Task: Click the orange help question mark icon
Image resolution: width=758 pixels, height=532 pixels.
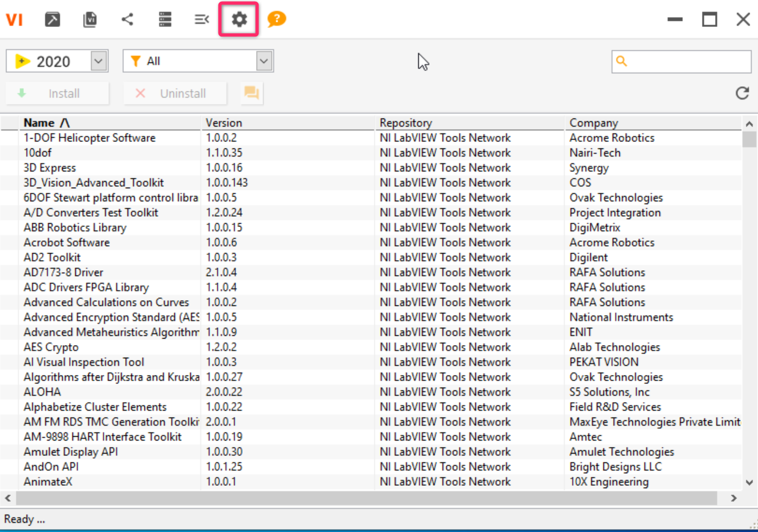Action: pyautogui.click(x=277, y=19)
